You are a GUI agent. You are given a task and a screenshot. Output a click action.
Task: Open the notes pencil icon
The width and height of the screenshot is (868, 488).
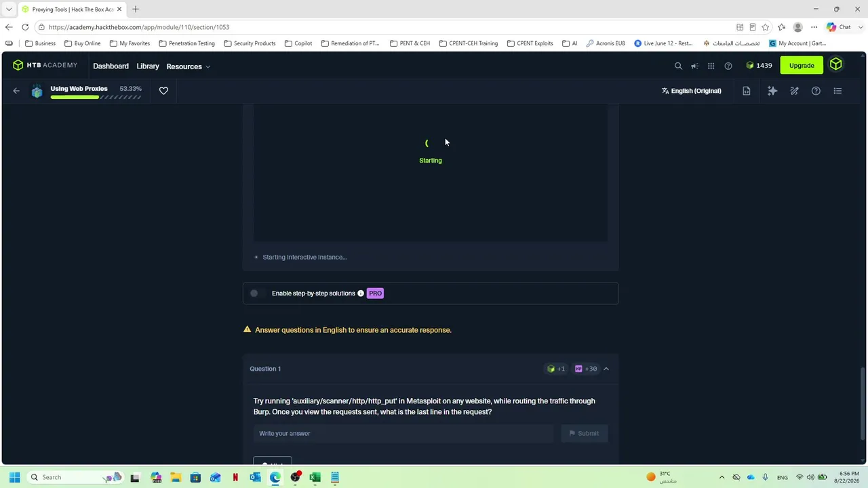coord(794,91)
